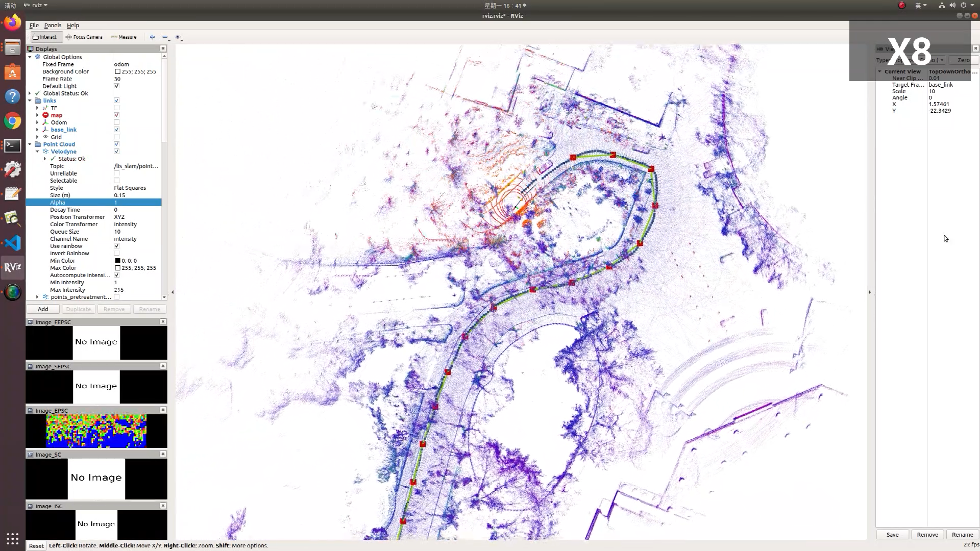The image size is (980, 551).
Task: Click the Save view button
Action: point(892,535)
